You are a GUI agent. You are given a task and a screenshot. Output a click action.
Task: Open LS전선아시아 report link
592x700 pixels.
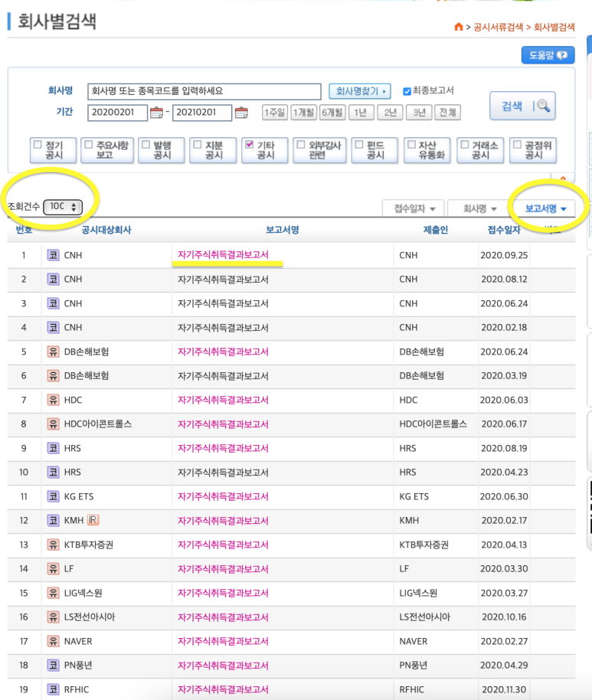[x=223, y=617]
